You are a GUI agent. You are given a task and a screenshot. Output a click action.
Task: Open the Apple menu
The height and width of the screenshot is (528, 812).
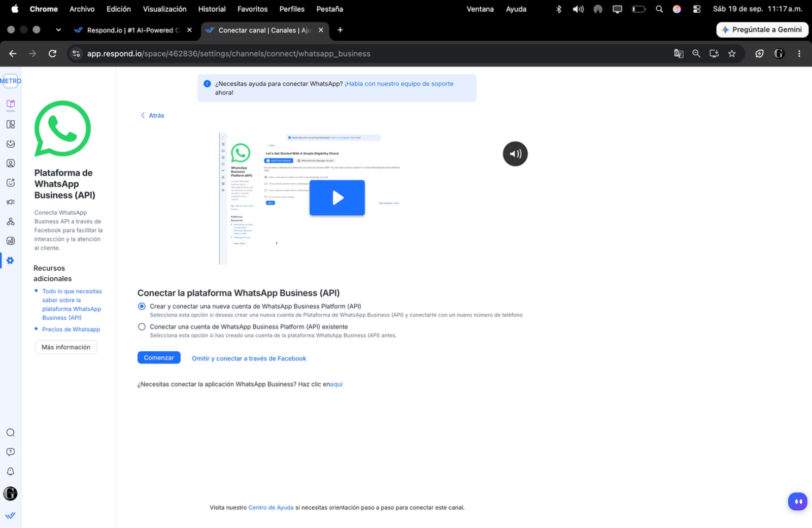point(15,9)
